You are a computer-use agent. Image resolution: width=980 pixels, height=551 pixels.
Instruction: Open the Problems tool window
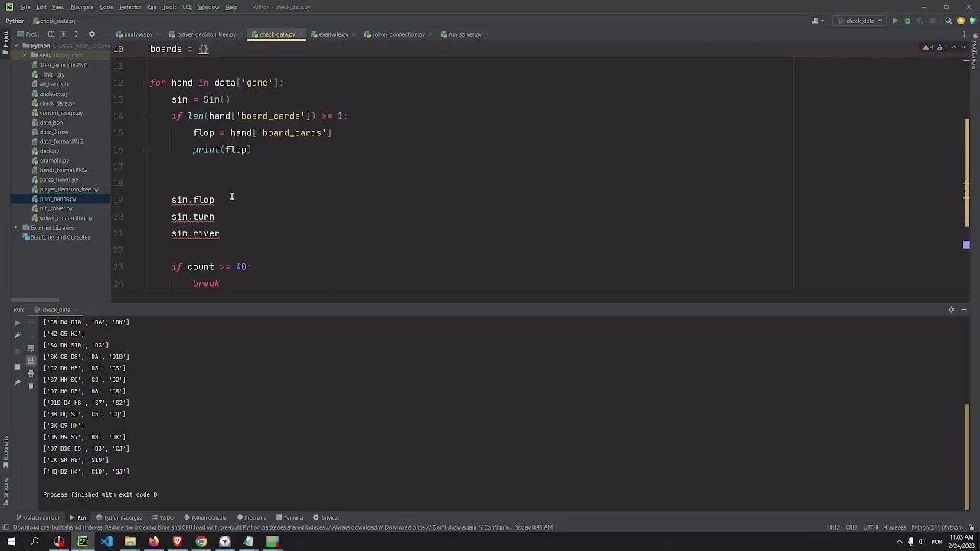point(251,517)
